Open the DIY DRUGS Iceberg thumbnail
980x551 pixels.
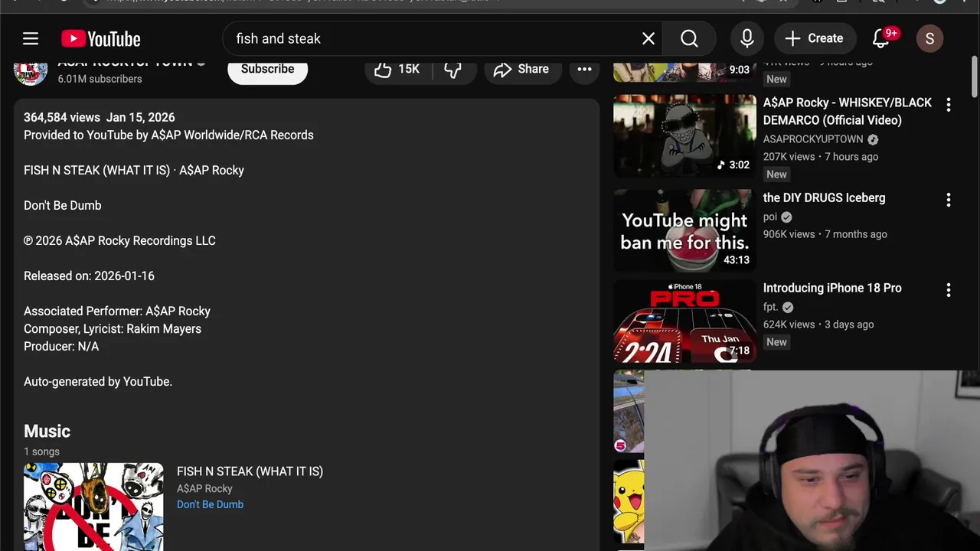[x=684, y=230]
